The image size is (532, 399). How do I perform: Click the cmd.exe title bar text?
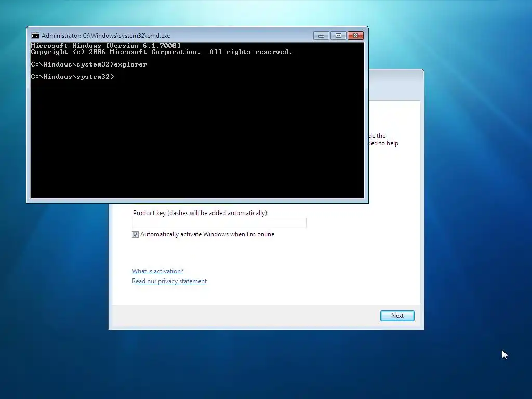(105, 36)
